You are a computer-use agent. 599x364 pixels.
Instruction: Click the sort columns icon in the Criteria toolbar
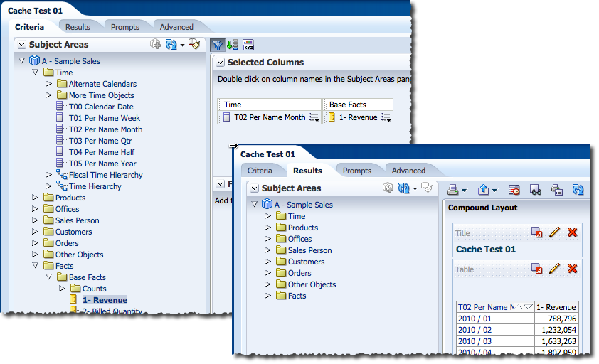[233, 45]
